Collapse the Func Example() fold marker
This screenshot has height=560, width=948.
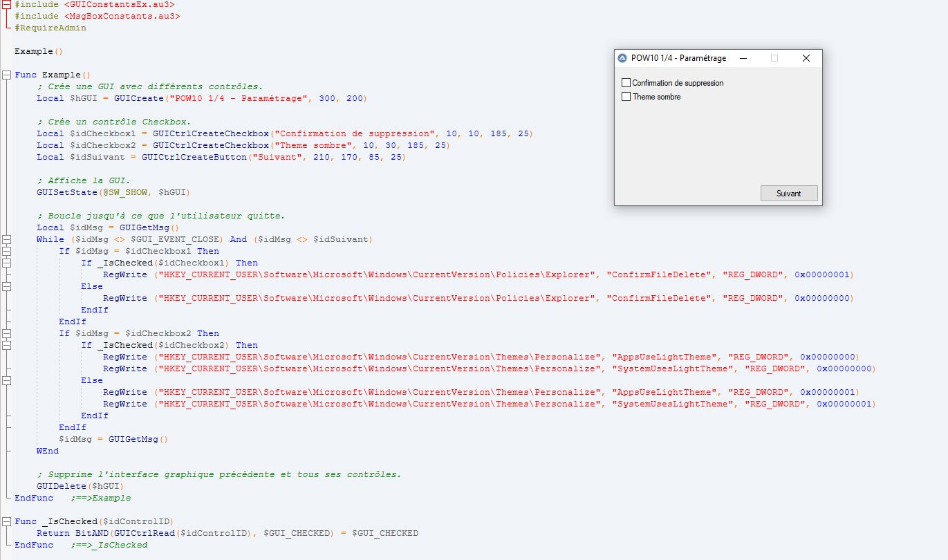pos(7,75)
